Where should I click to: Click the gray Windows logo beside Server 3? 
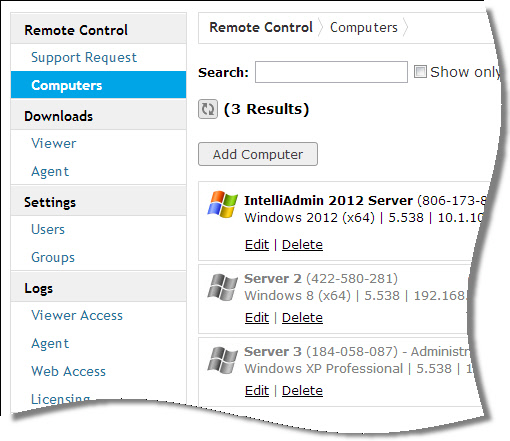[222, 360]
